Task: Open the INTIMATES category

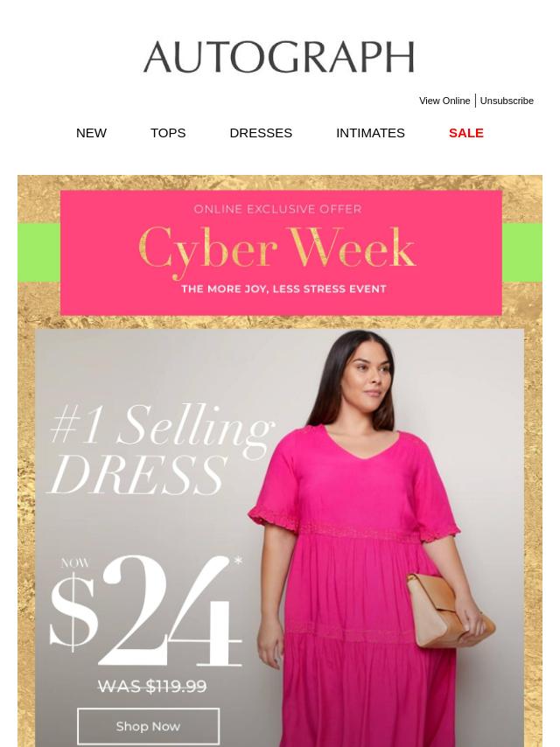Action: tap(370, 133)
